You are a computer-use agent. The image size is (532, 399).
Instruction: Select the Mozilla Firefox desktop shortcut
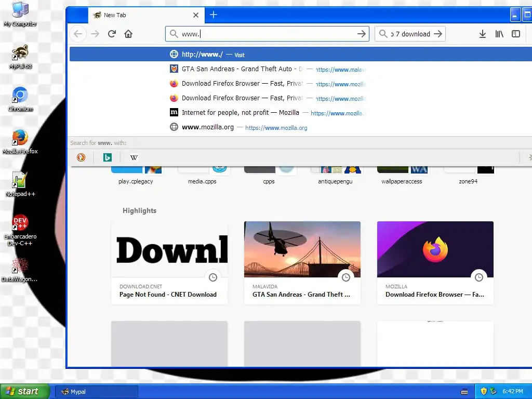coord(20,142)
